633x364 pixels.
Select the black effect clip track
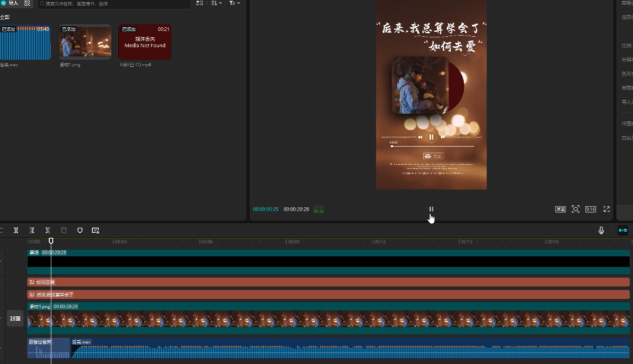(328, 262)
